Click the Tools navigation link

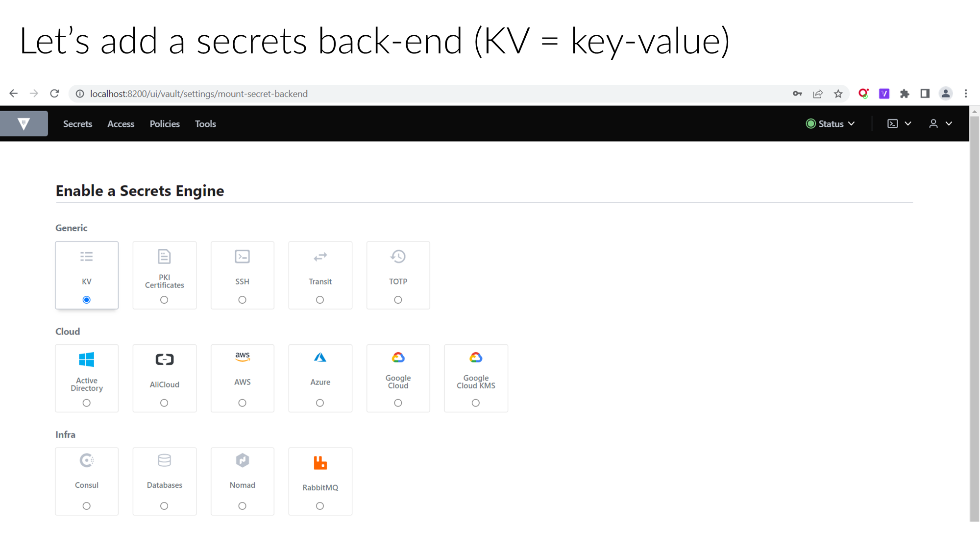tap(205, 124)
